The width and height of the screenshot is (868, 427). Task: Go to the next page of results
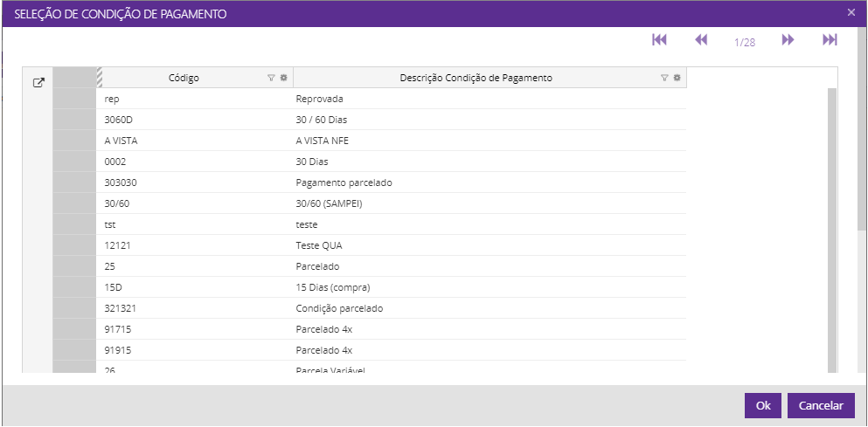pos(788,40)
